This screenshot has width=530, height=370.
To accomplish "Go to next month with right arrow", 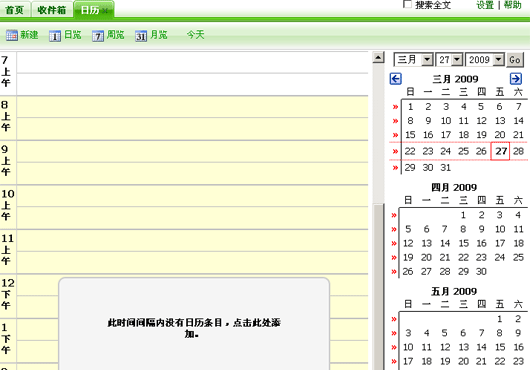I will tap(516, 79).
